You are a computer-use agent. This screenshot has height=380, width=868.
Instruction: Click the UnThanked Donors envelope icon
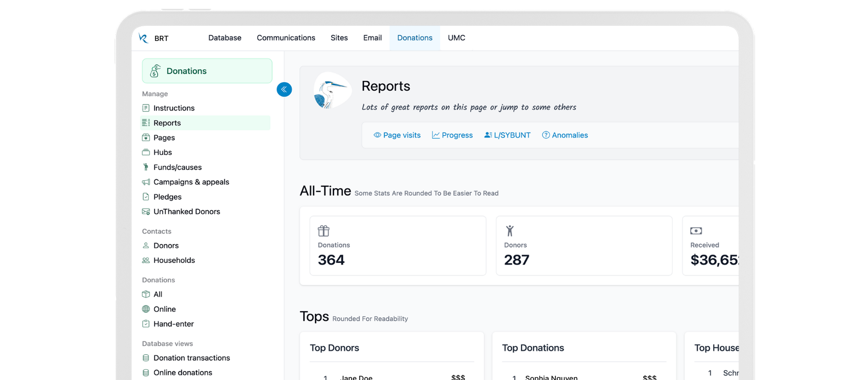(x=146, y=212)
